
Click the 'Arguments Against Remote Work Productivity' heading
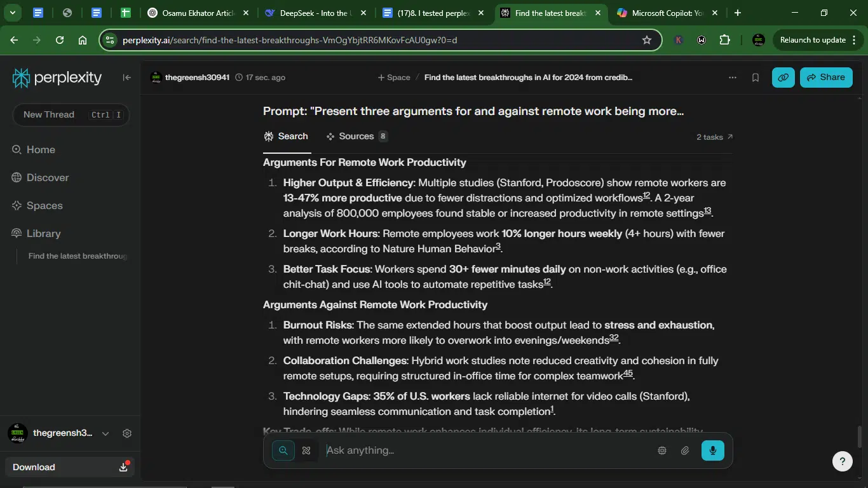(375, 305)
